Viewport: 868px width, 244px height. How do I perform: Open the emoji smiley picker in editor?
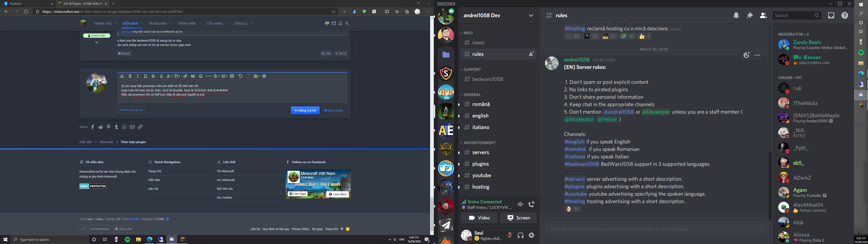click(200, 76)
